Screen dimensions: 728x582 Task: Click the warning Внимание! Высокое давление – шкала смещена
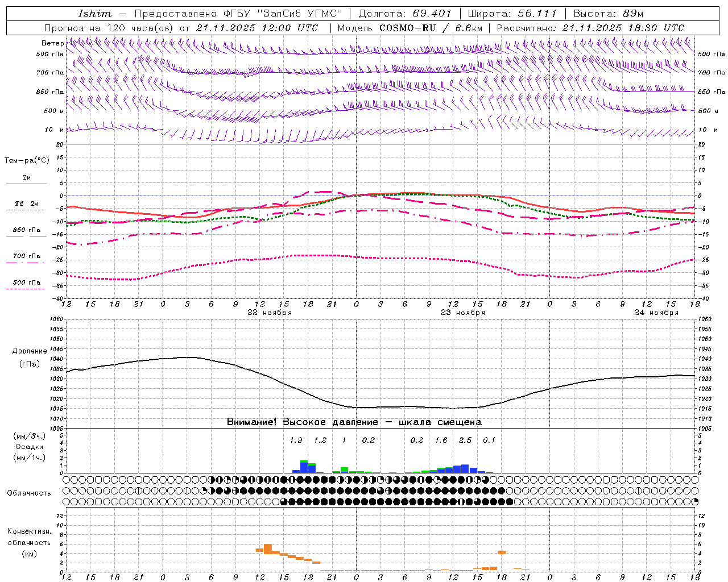tap(354, 422)
